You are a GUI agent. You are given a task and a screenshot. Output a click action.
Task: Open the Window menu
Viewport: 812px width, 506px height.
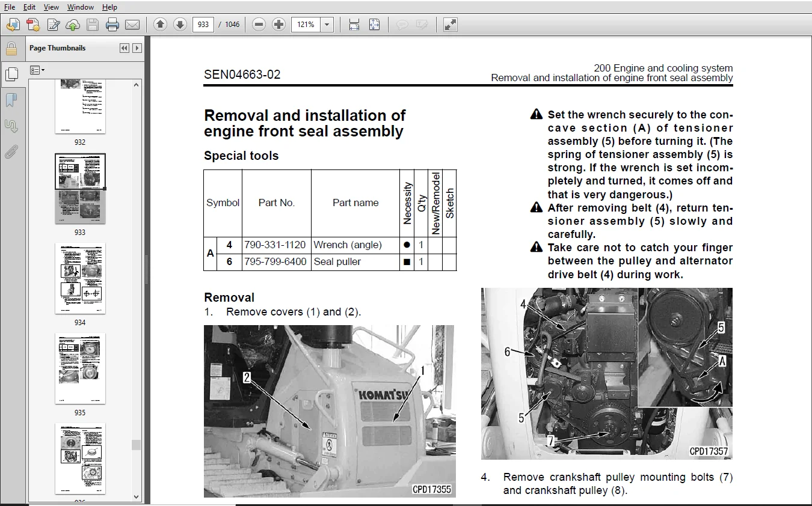pos(80,7)
